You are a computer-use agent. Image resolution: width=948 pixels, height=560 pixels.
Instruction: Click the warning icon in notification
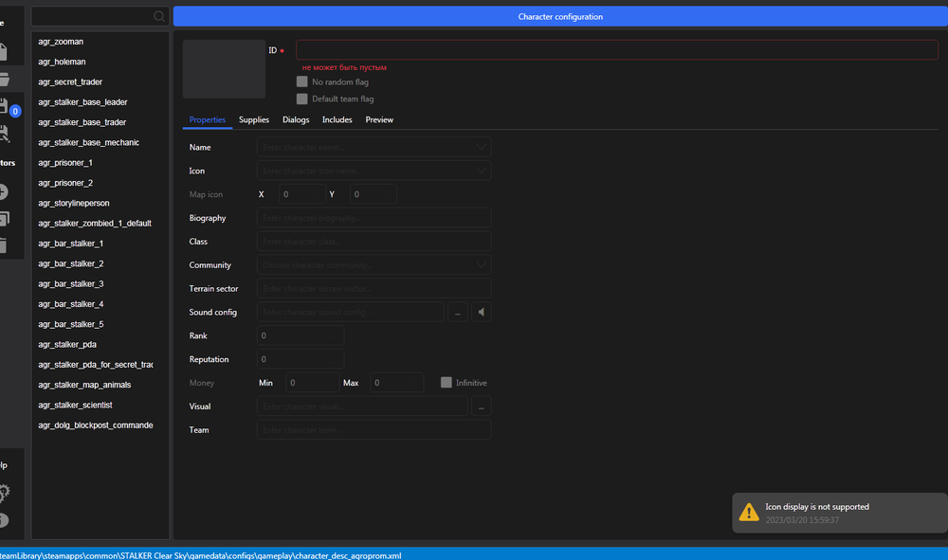click(x=748, y=512)
